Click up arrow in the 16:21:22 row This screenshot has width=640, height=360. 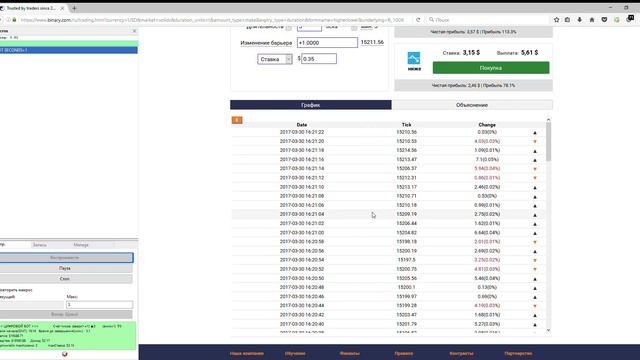[535, 133]
